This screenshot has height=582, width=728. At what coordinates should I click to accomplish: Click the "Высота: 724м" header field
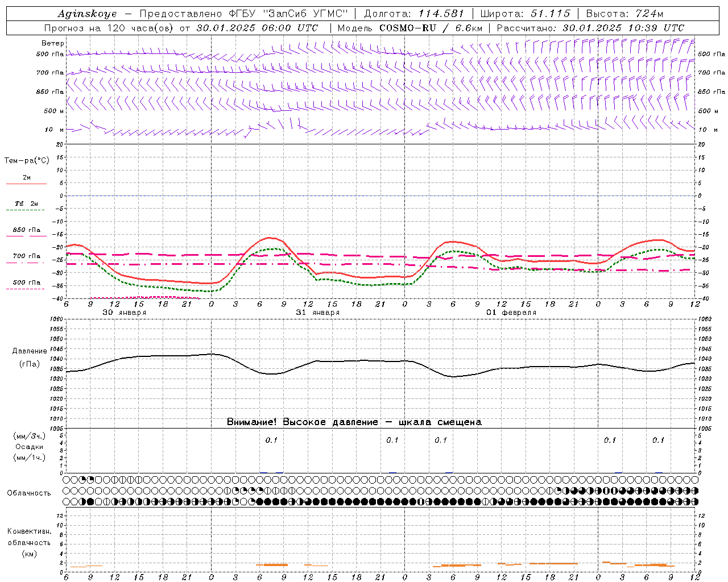pos(624,14)
